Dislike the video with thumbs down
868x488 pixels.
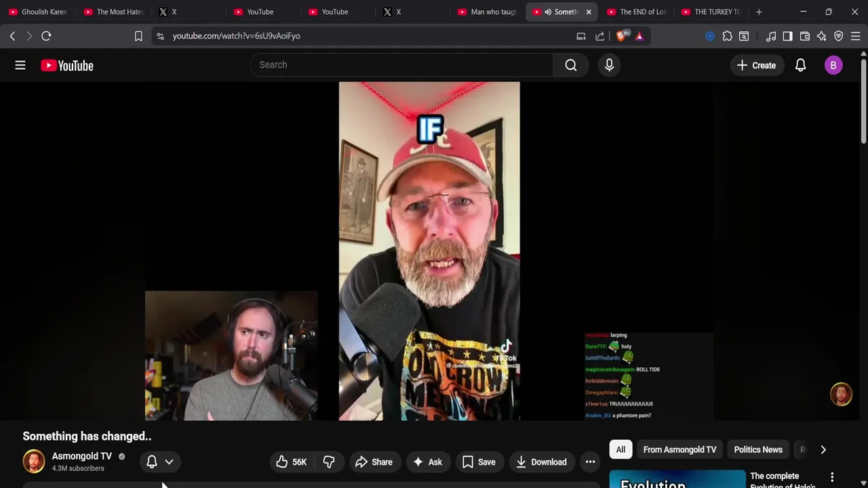(329, 462)
